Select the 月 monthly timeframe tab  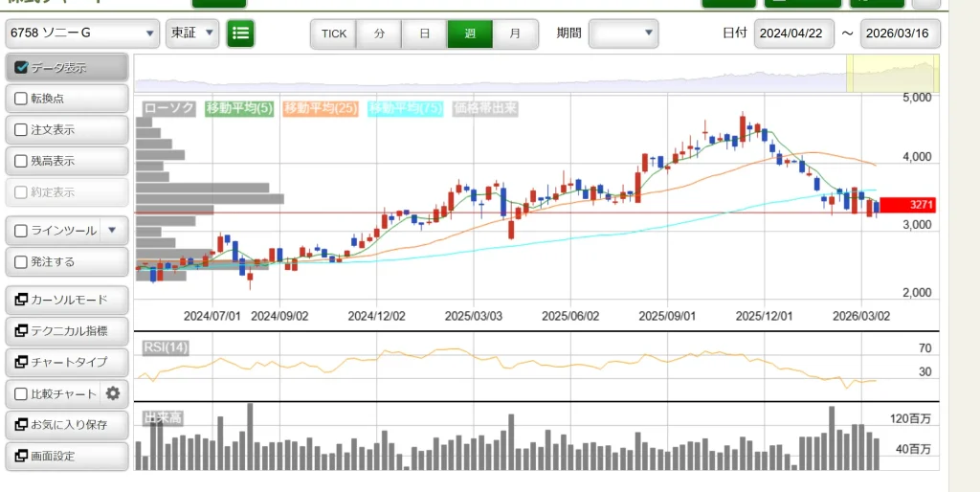(516, 34)
